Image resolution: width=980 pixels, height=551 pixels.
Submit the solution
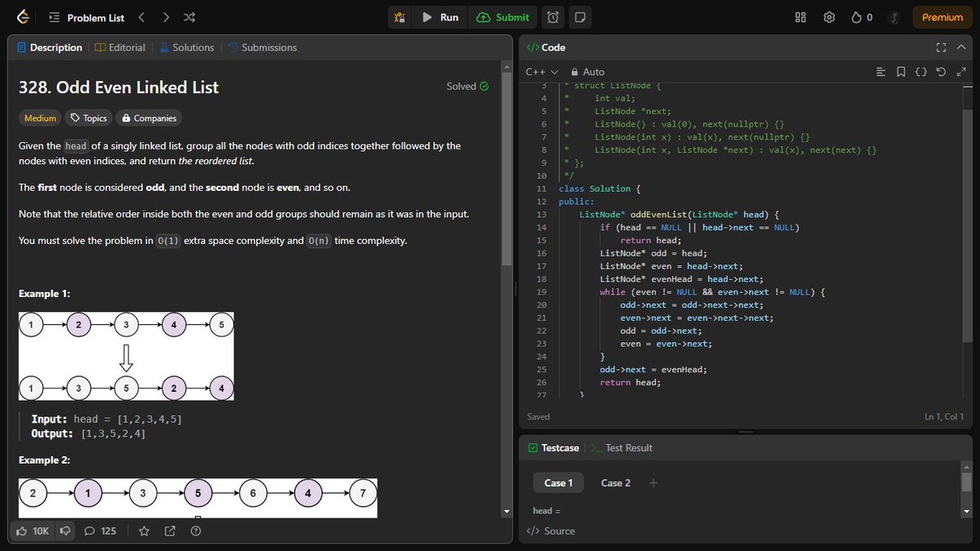tap(502, 17)
